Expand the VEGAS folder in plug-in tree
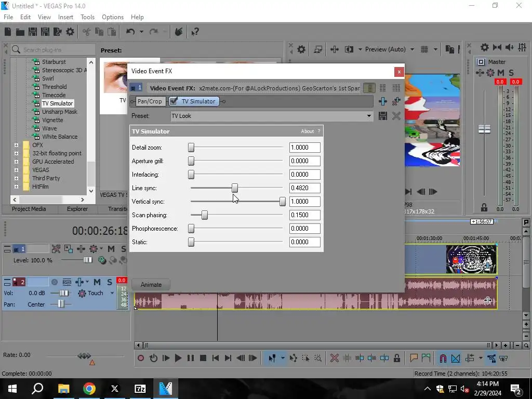This screenshot has width=532, height=399. click(16, 170)
